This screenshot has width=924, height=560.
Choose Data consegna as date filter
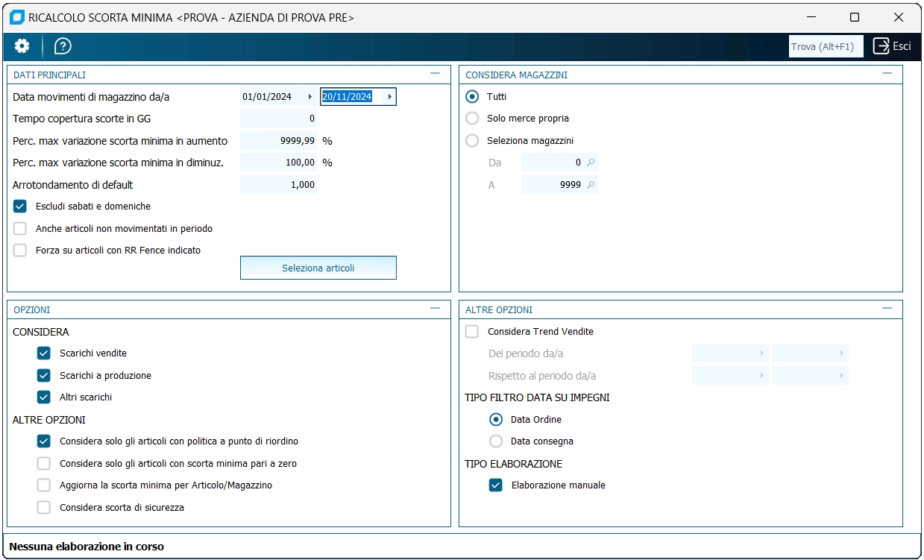coord(496,441)
